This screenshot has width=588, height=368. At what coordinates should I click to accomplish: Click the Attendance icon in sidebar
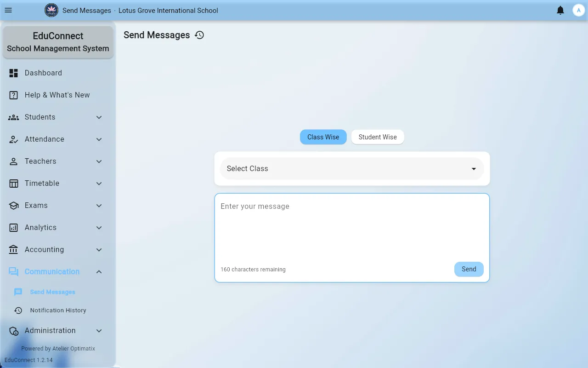tap(14, 139)
